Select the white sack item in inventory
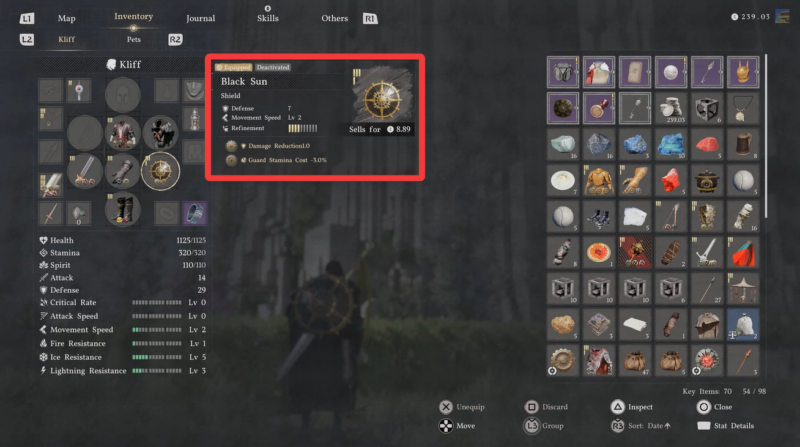 pyautogui.click(x=742, y=325)
